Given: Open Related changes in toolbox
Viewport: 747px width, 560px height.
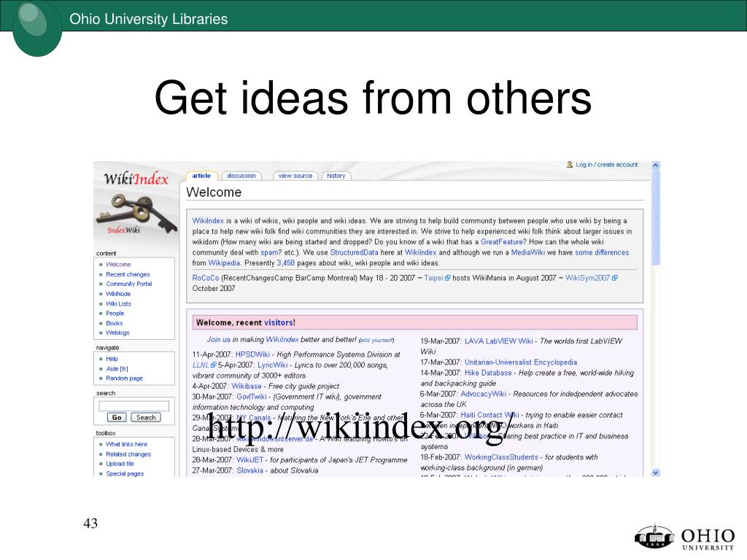Looking at the screenshot, I should [x=128, y=454].
